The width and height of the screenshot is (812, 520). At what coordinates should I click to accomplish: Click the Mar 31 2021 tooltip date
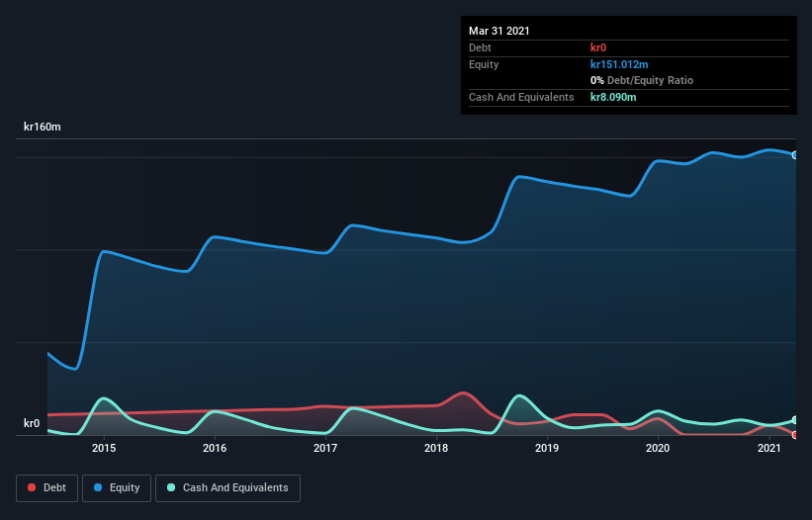(x=499, y=31)
